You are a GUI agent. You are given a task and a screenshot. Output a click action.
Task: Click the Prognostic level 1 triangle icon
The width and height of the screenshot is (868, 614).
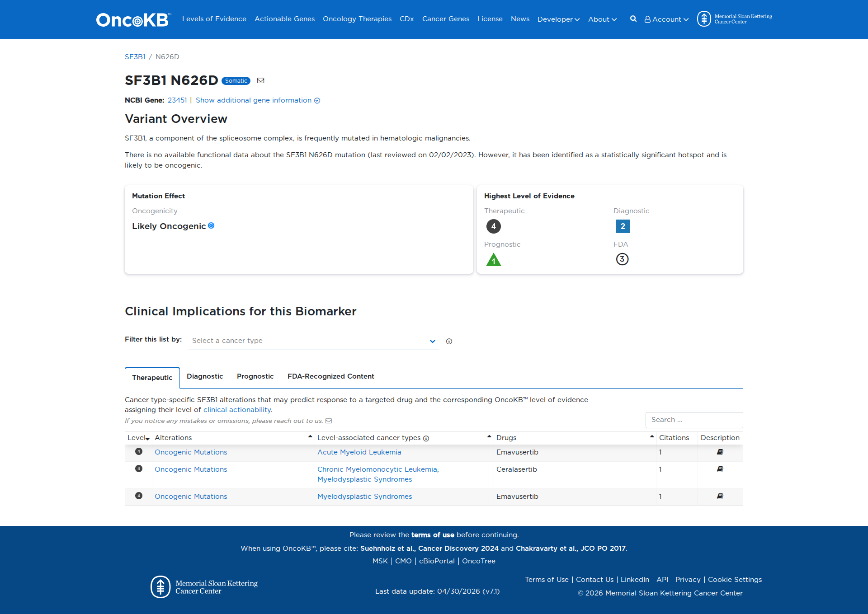click(x=494, y=260)
